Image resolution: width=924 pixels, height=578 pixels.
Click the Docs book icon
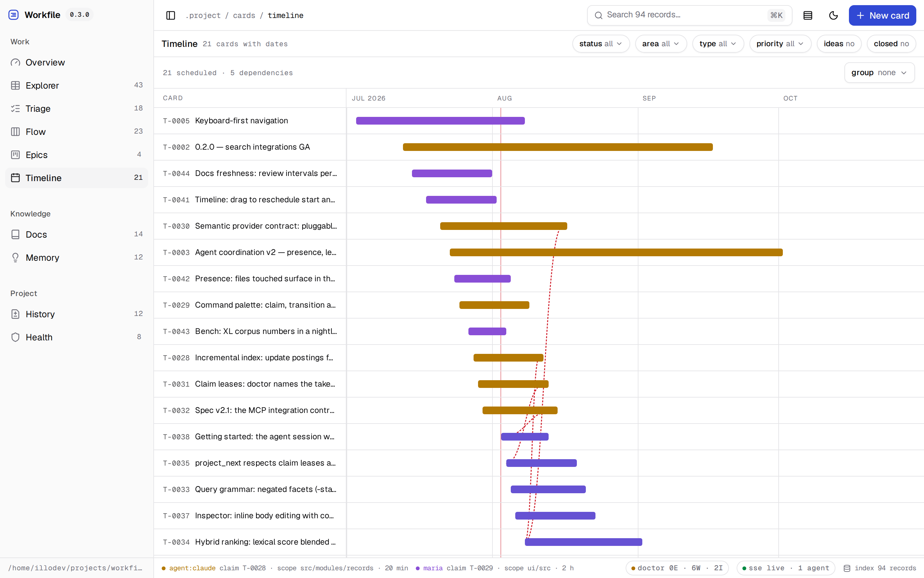(15, 234)
